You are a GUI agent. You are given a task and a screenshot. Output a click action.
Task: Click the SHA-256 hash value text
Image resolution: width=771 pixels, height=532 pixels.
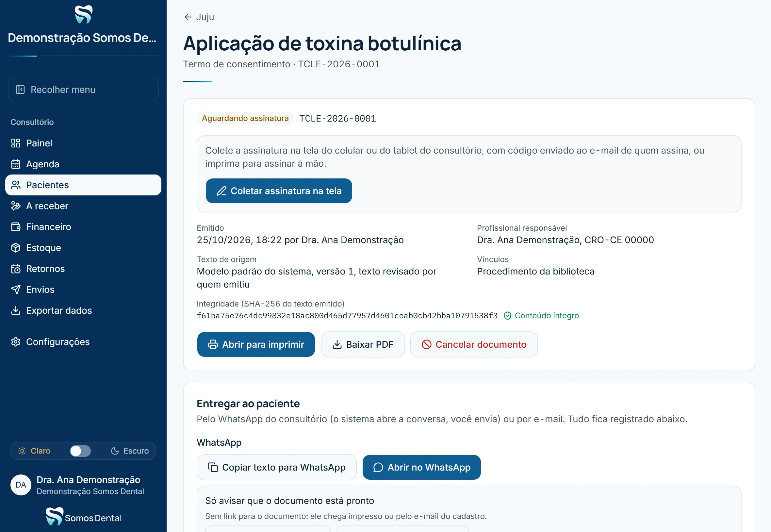tap(347, 316)
